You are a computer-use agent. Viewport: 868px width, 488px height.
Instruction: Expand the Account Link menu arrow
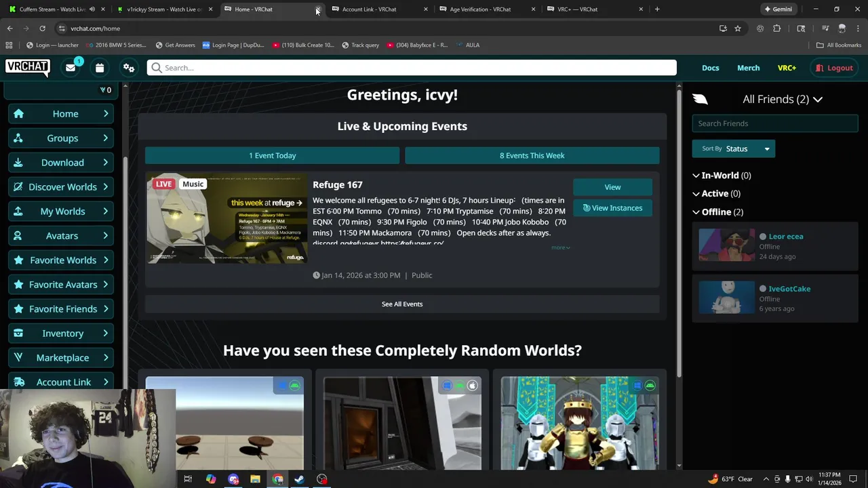click(106, 382)
